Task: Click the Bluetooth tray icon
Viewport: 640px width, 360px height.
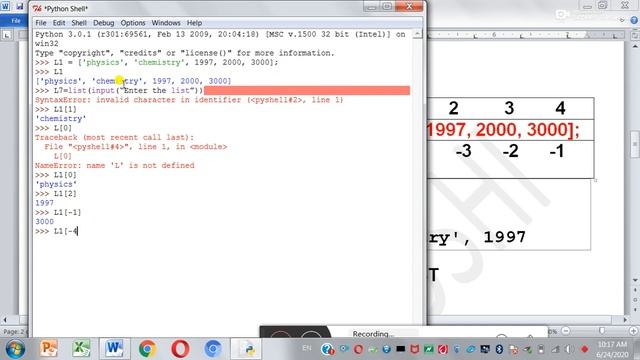Action: pos(499,349)
